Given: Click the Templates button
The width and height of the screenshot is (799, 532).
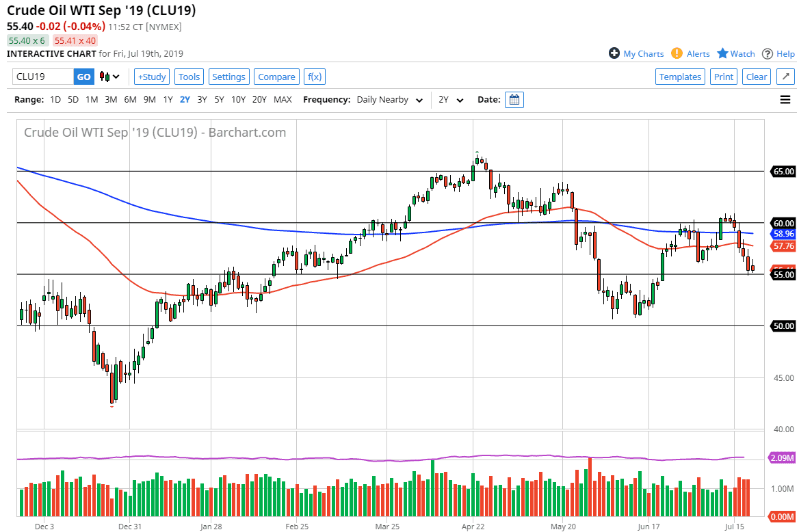Looking at the screenshot, I should (x=680, y=77).
